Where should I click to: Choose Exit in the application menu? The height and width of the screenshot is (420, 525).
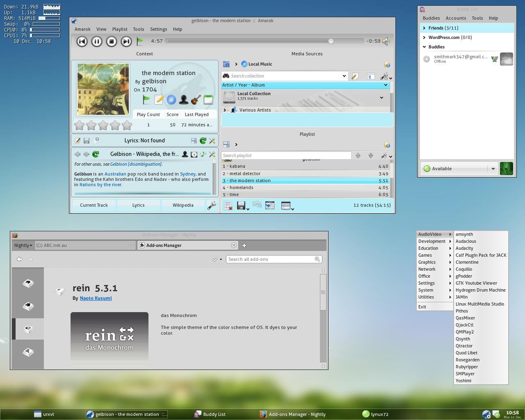(x=435, y=307)
